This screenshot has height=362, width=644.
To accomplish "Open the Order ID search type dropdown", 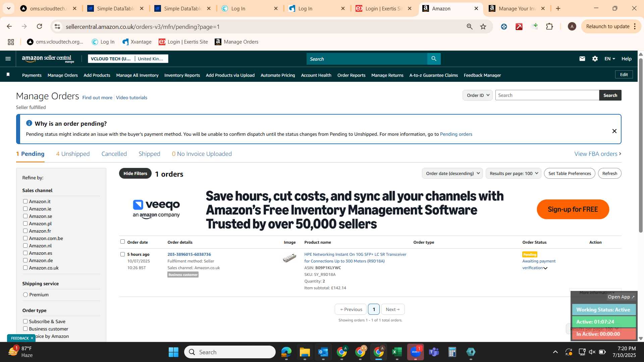I will coord(477,95).
